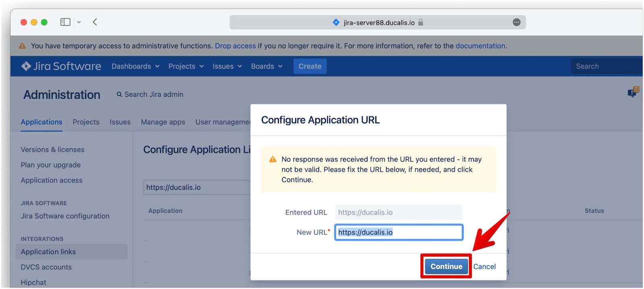Toggle the Safari sidebar icon
644x289 pixels.
(x=65, y=22)
